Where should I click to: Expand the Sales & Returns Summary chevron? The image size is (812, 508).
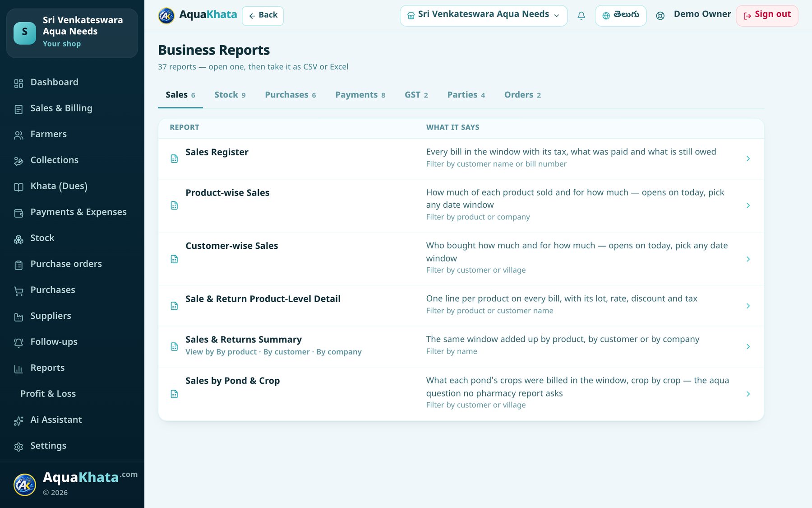[x=748, y=346]
